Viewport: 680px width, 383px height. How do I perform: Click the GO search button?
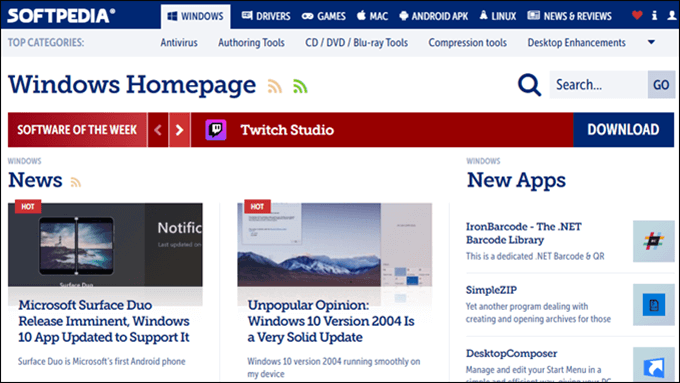[x=661, y=85]
